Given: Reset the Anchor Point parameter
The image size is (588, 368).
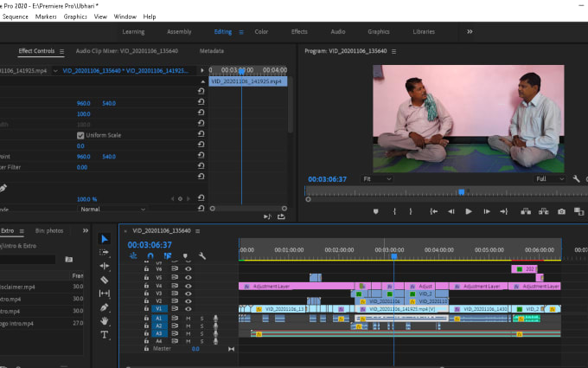Looking at the screenshot, I should click(x=201, y=155).
